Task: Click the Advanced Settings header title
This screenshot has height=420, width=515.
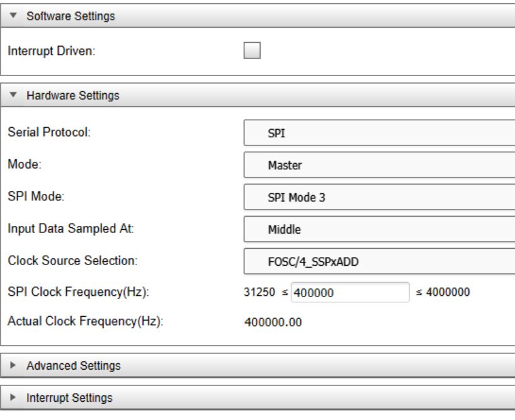Action: click(74, 365)
